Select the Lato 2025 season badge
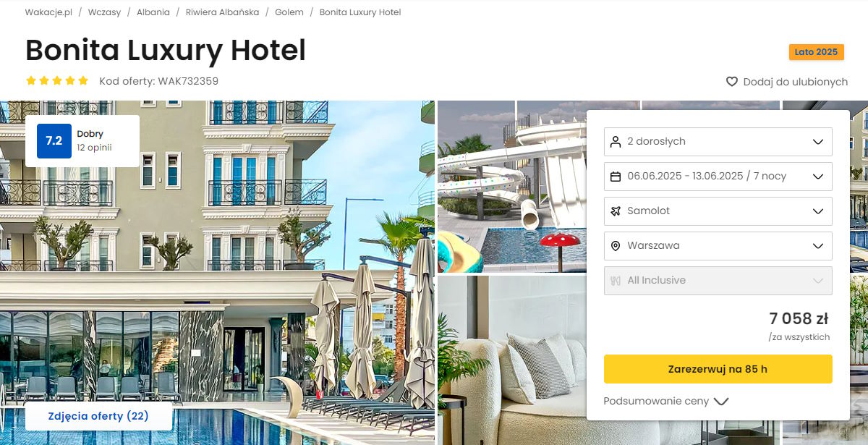868x445 pixels. (x=816, y=52)
